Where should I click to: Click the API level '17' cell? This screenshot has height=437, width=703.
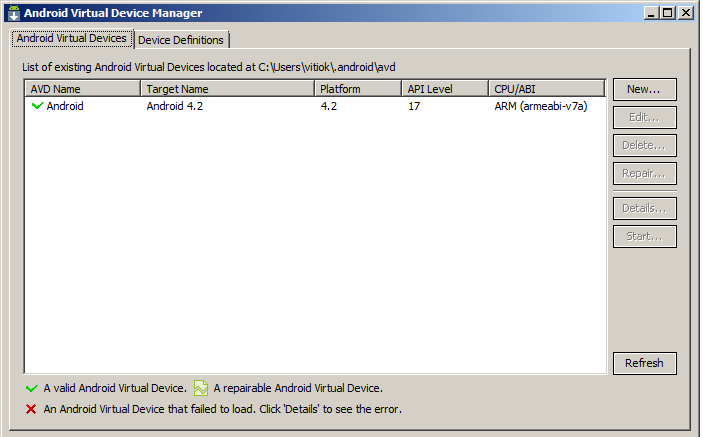[x=414, y=106]
